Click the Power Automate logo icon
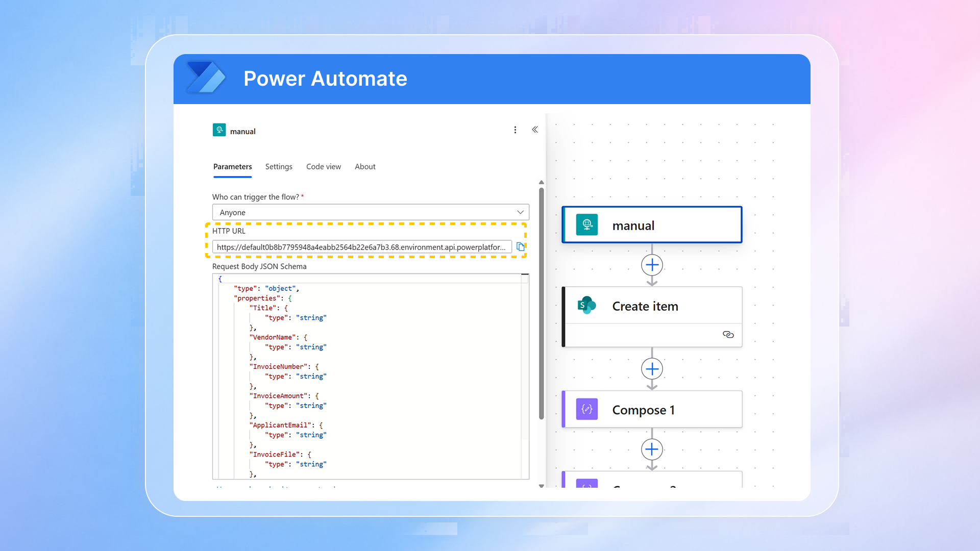This screenshot has height=551, width=980. 206,78
